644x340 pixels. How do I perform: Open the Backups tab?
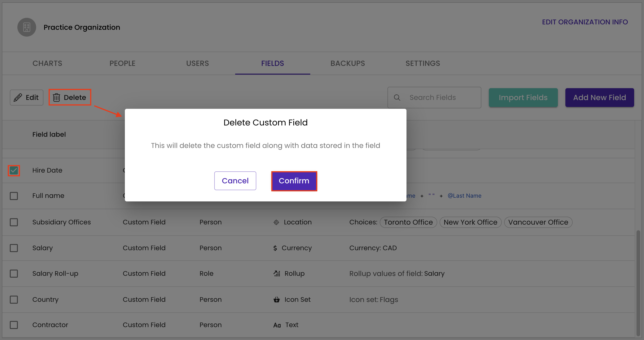(x=348, y=63)
